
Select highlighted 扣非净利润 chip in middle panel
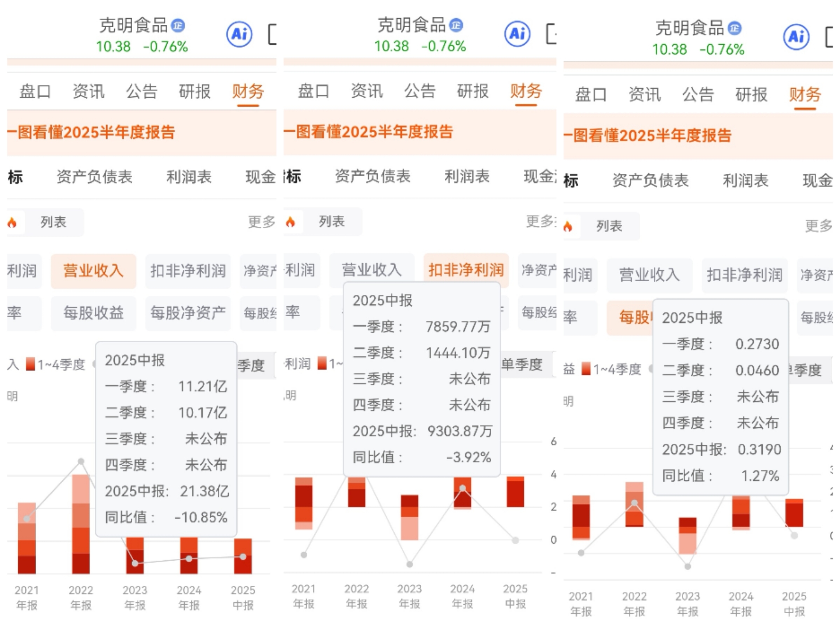(x=466, y=270)
